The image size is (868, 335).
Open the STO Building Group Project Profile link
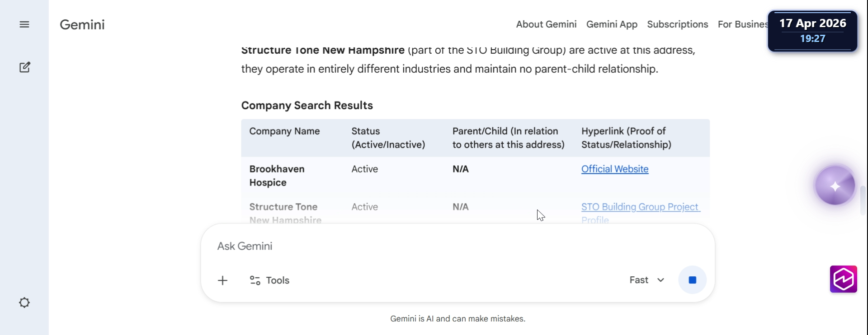(640, 207)
